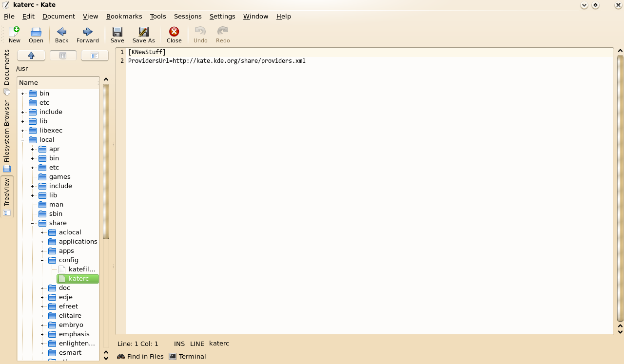Select the embryo folder

point(71,325)
